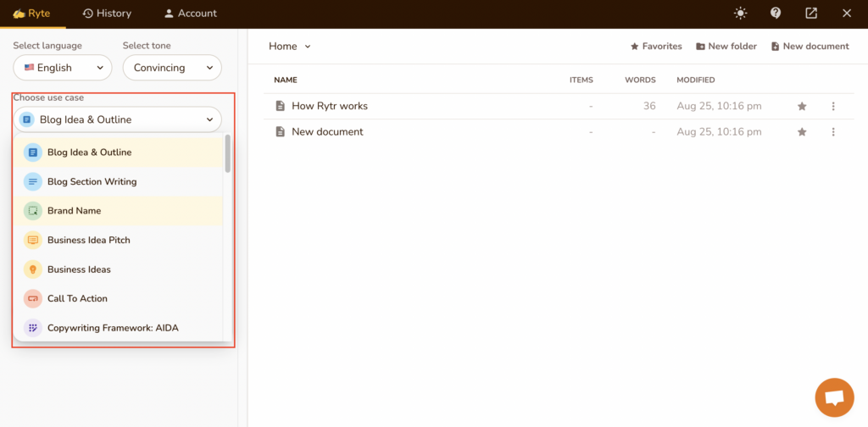Viewport: 868px width, 427px height.
Task: Open the Account tab
Action: (190, 14)
